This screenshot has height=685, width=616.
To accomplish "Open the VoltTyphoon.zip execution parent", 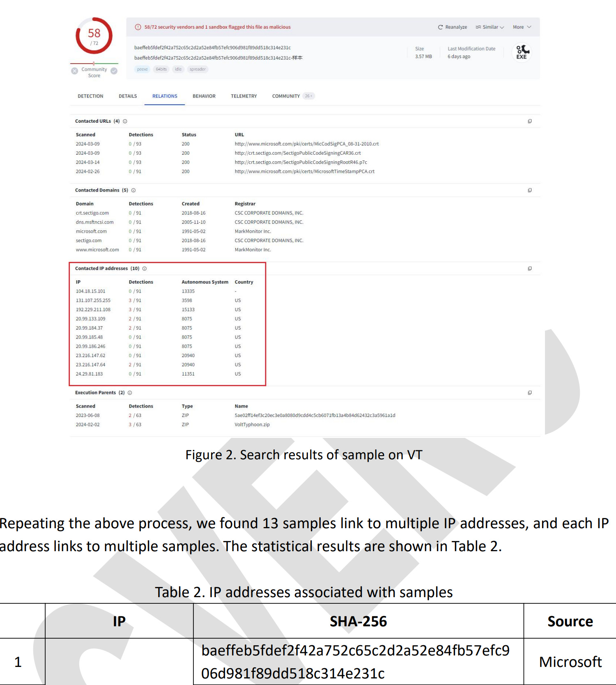I will pos(252,425).
